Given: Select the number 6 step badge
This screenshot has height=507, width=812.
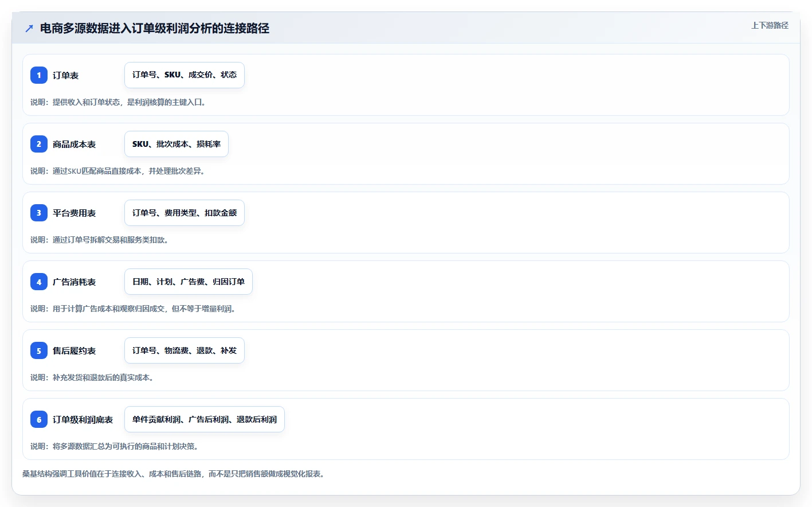Looking at the screenshot, I should [39, 419].
